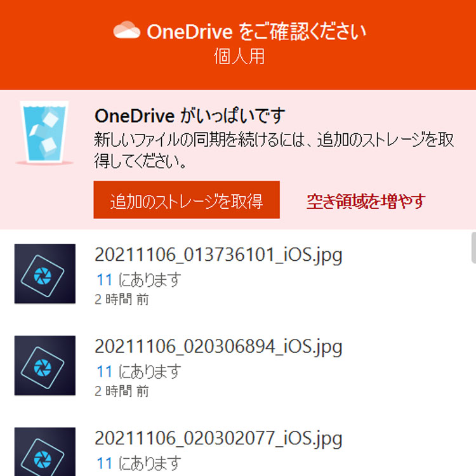Click the 追加のストレージを取得 button
The height and width of the screenshot is (476, 476).
tap(187, 200)
